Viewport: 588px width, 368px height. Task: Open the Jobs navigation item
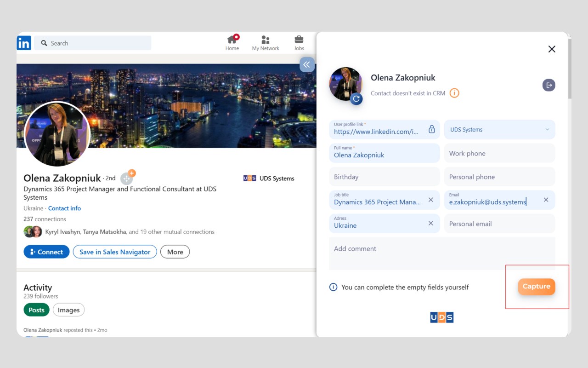pyautogui.click(x=299, y=43)
